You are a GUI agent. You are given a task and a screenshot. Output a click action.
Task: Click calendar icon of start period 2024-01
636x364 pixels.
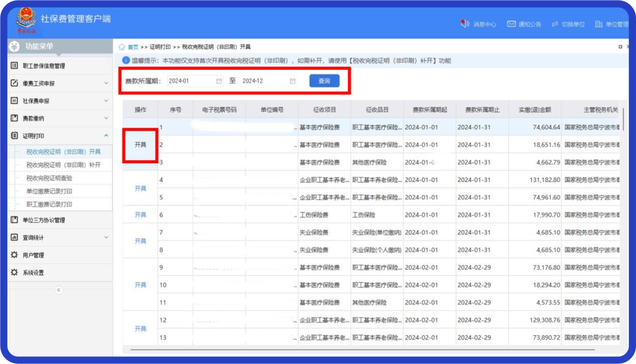pos(219,81)
